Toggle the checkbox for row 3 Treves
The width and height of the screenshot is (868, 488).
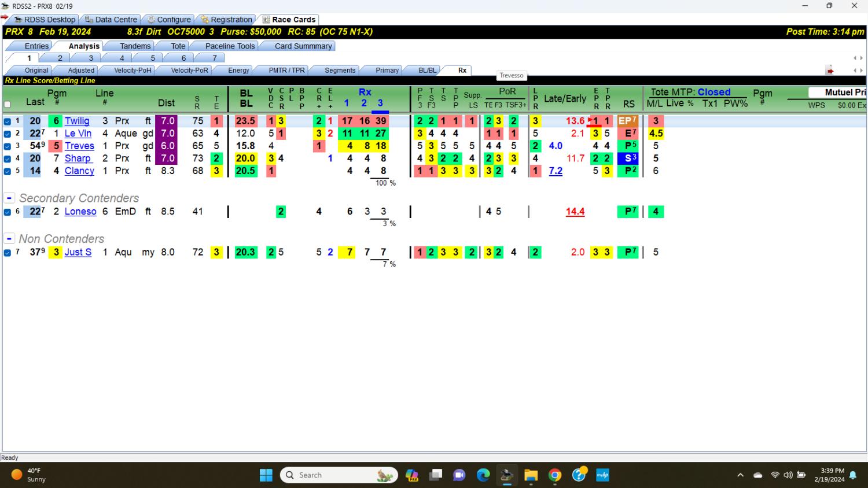point(8,146)
